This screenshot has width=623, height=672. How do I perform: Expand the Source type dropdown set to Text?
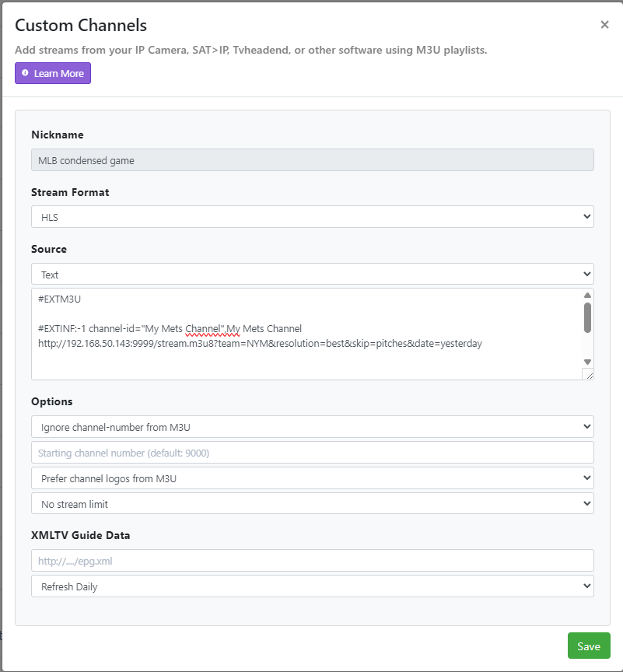[312, 275]
